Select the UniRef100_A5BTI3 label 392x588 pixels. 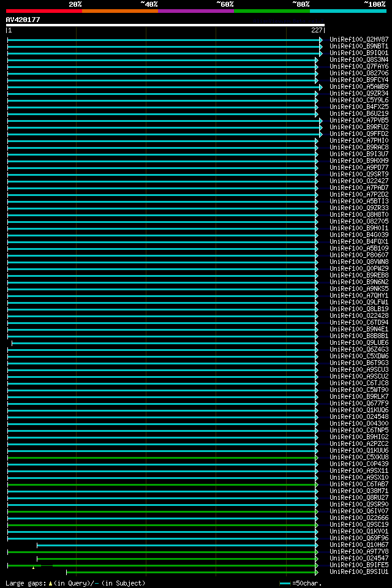[359, 202]
